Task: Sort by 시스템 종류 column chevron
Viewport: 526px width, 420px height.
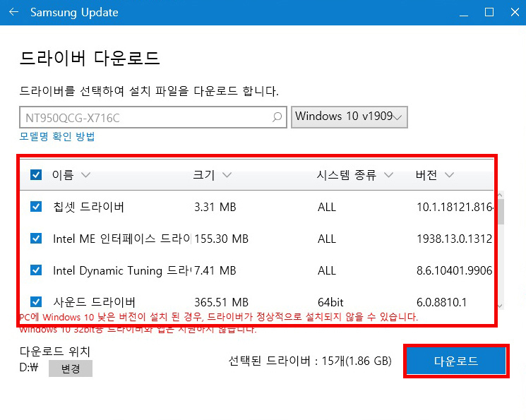Action: coord(388,175)
